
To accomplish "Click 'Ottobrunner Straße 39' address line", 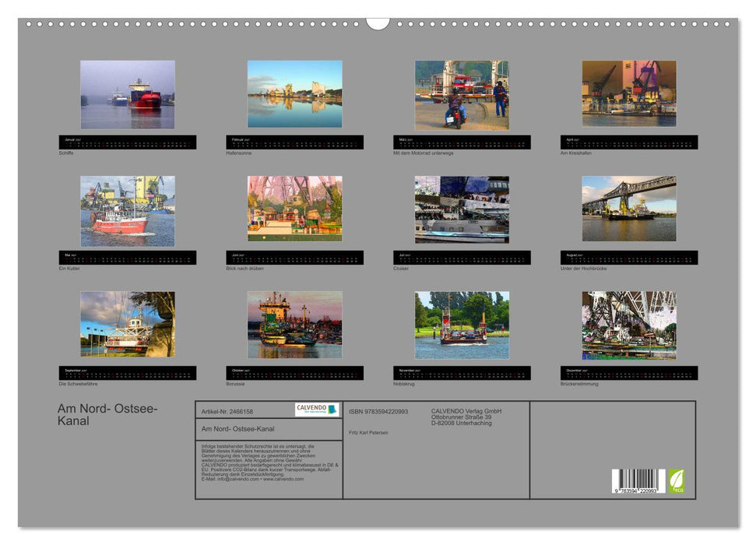I will (462, 417).
